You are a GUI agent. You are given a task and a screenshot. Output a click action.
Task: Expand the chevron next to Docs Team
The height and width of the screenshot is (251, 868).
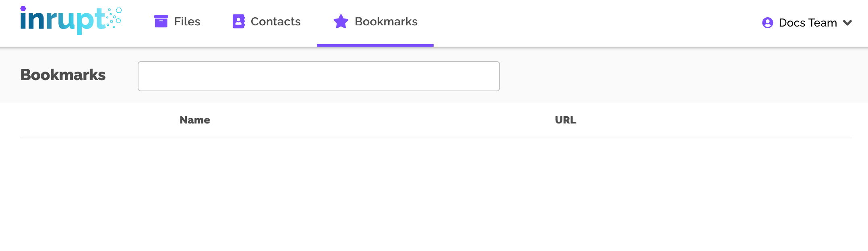pos(847,23)
